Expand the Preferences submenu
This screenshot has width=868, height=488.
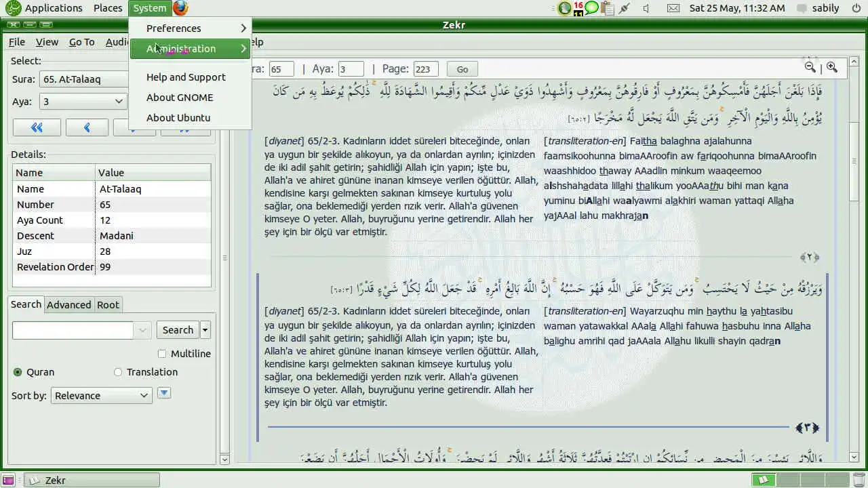click(x=191, y=28)
